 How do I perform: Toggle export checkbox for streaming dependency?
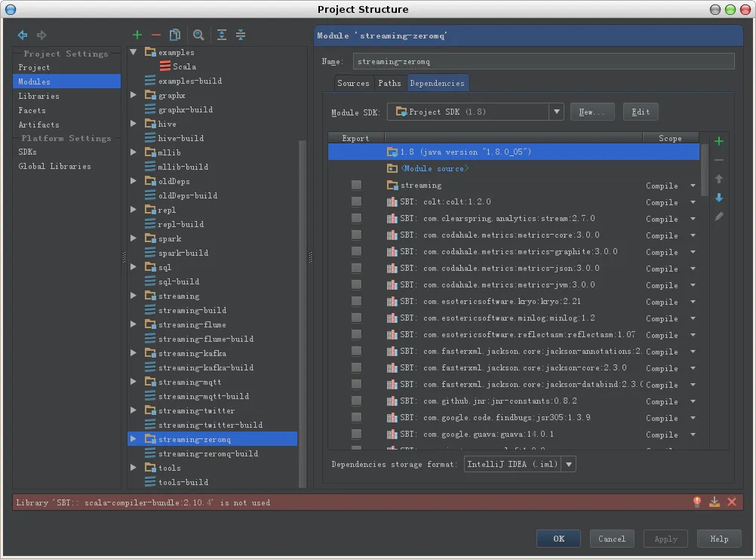[x=356, y=185]
